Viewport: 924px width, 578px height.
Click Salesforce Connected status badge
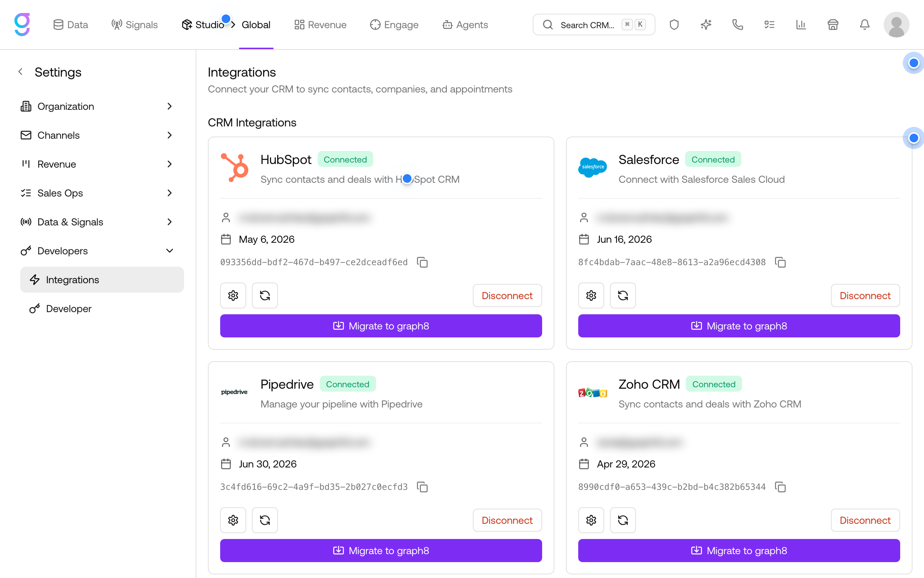(713, 159)
